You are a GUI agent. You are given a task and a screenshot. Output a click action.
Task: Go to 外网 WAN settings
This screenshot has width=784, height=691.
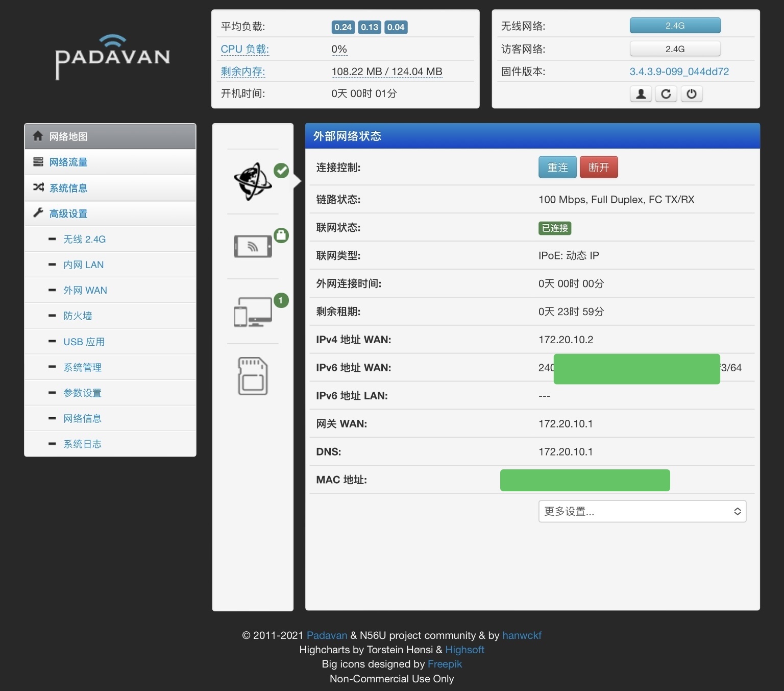click(x=85, y=290)
